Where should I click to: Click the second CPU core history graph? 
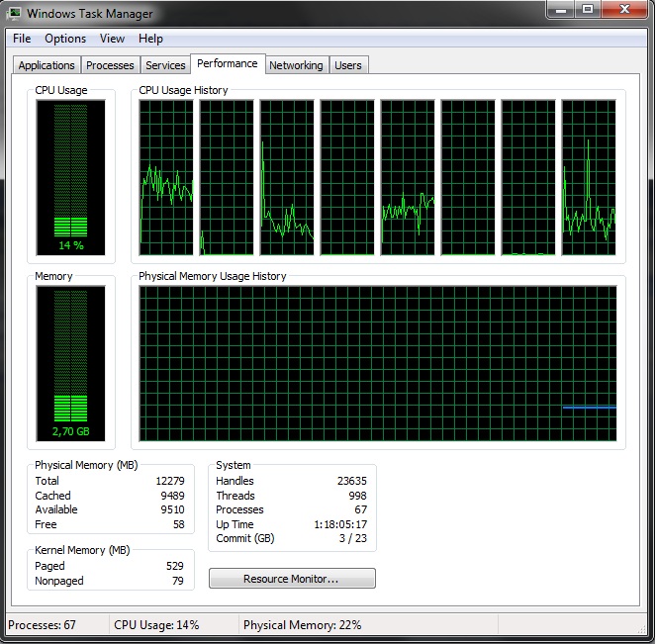click(x=227, y=178)
